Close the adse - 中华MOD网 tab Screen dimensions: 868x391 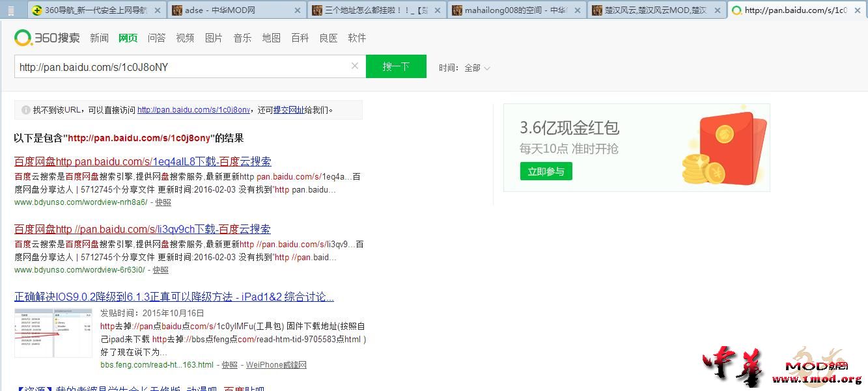(x=298, y=10)
